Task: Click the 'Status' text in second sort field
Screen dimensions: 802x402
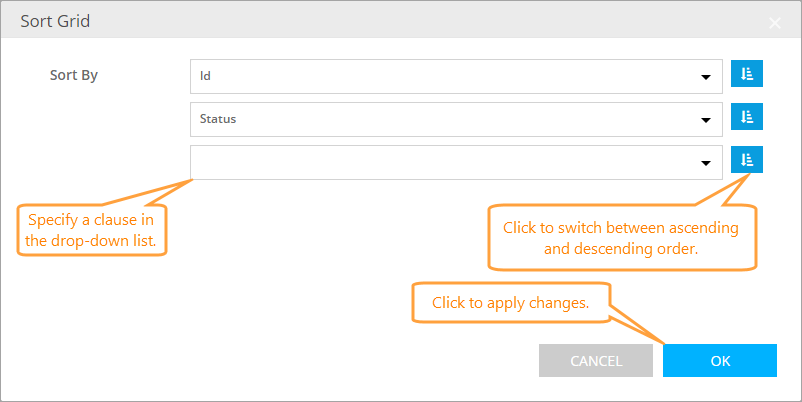Action: (x=218, y=119)
